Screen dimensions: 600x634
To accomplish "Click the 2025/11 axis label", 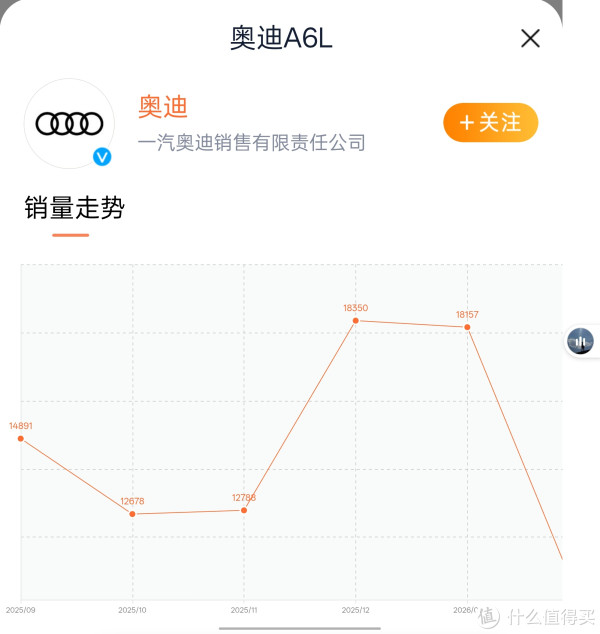I will click(244, 609).
